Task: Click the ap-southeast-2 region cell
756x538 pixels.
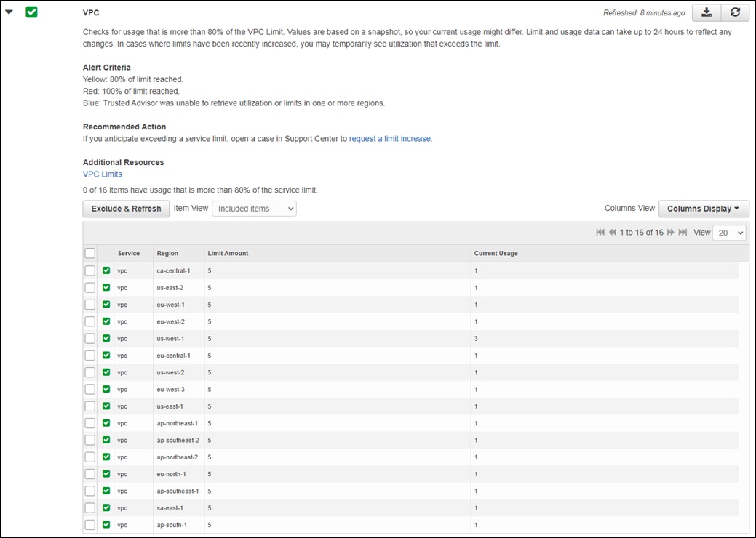Action: [178, 441]
